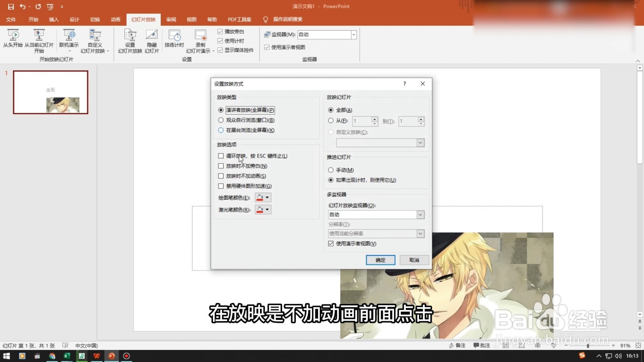Screen dimensions: 644x362
Task: Click fit slide to window icon
Action: click(x=638, y=345)
